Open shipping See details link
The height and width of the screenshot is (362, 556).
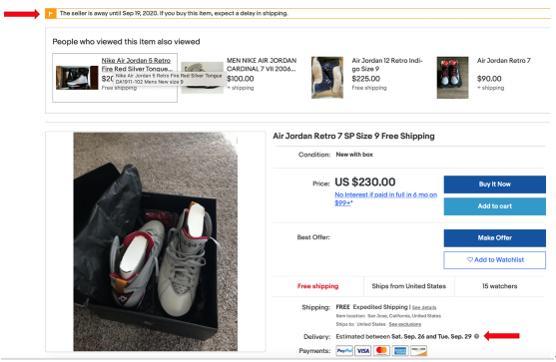pyautogui.click(x=424, y=307)
